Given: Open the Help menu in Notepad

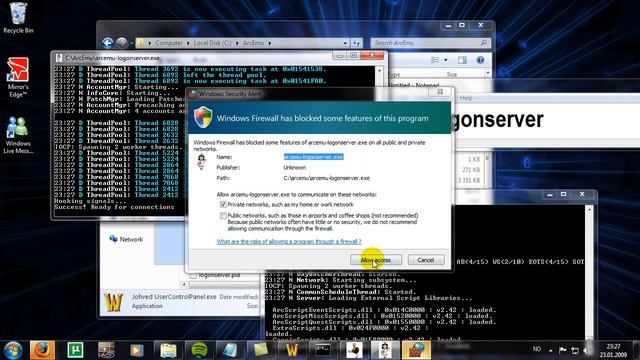Looking at the screenshot, I should 466,98.
